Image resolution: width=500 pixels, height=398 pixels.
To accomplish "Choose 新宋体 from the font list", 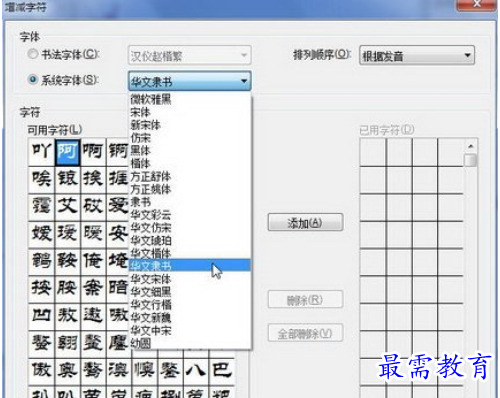I will pos(190,125).
